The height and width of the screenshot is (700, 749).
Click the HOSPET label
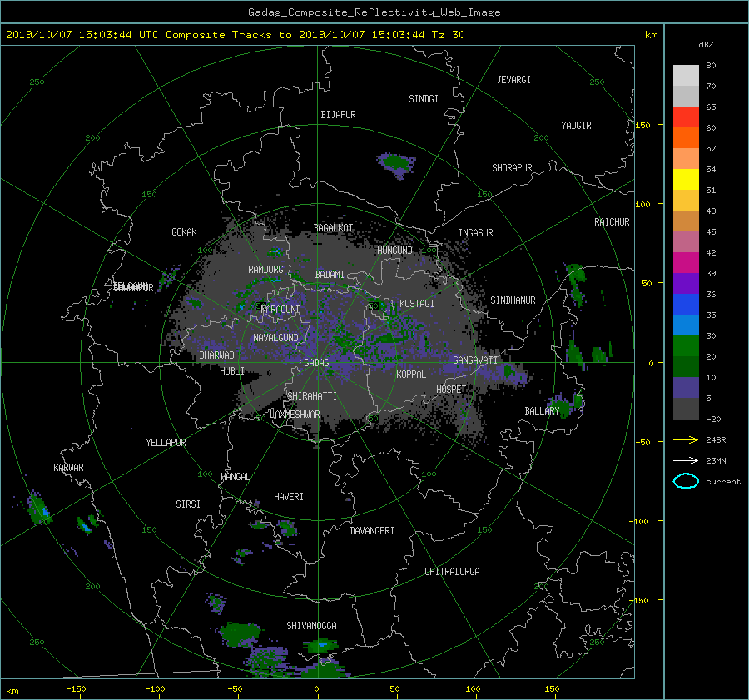coord(451,390)
